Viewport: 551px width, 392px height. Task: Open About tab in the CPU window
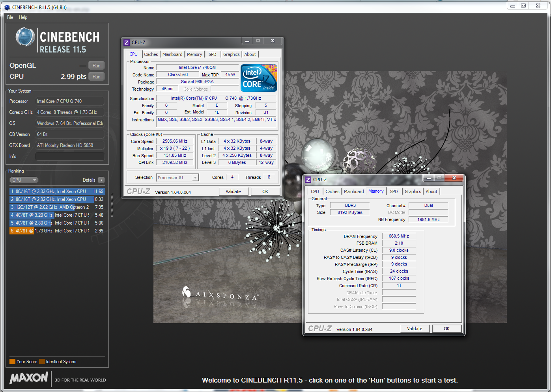coord(250,54)
